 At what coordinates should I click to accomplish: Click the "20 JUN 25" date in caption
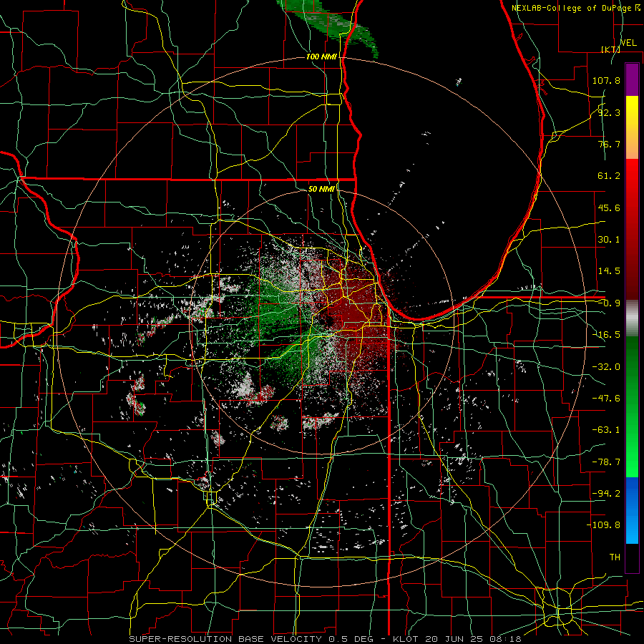pyautogui.click(x=454, y=639)
